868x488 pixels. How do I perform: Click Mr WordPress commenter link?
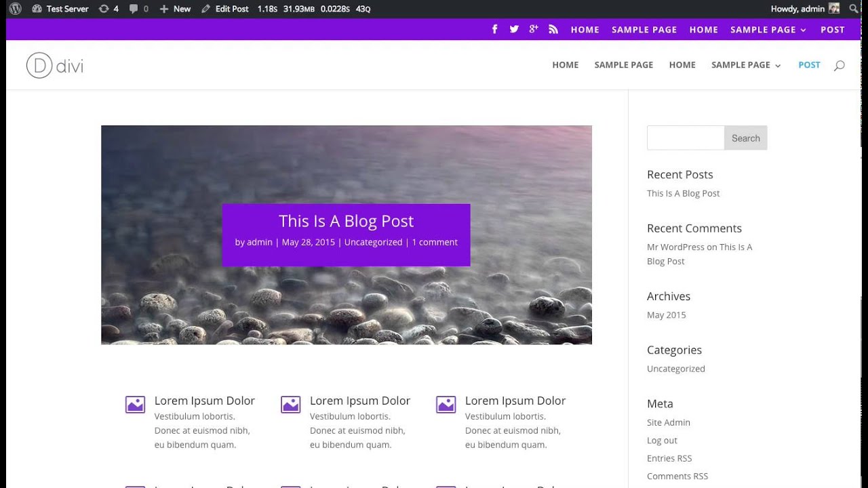[675, 247]
